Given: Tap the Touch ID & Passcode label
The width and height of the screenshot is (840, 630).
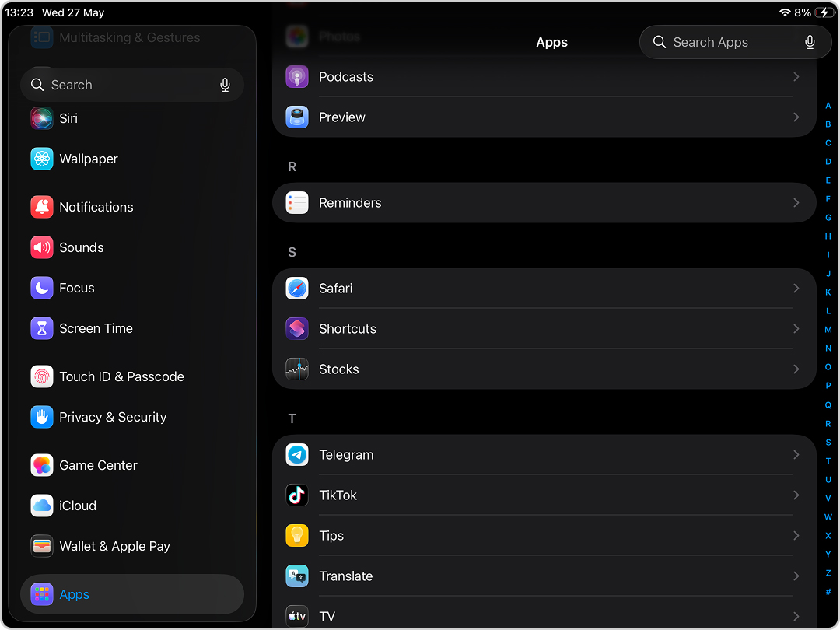Looking at the screenshot, I should click(x=121, y=376).
